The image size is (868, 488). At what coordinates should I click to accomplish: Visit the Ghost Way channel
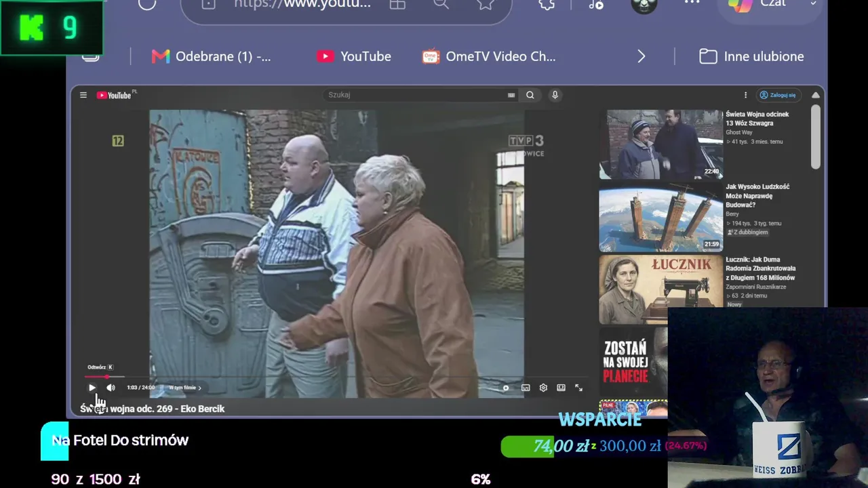(x=739, y=133)
